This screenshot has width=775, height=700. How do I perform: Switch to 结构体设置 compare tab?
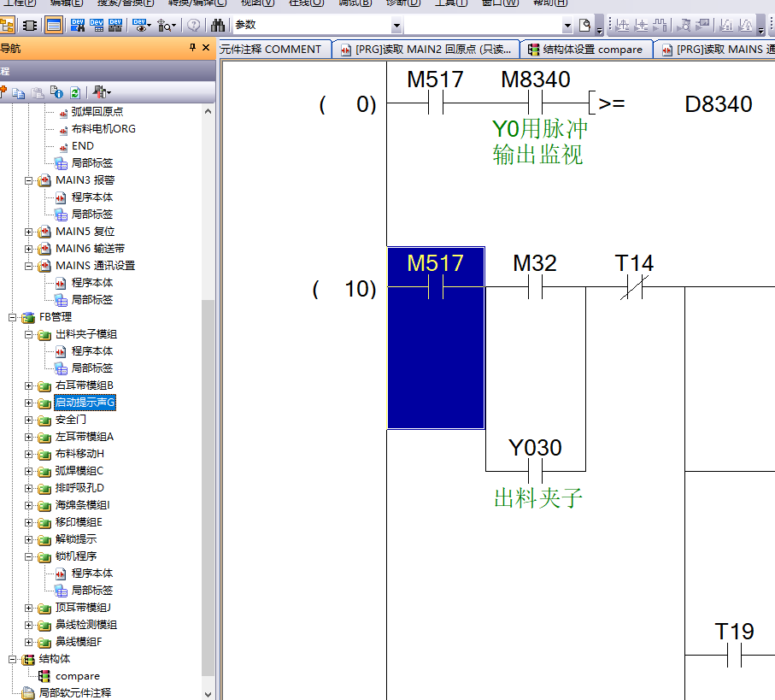click(586, 50)
